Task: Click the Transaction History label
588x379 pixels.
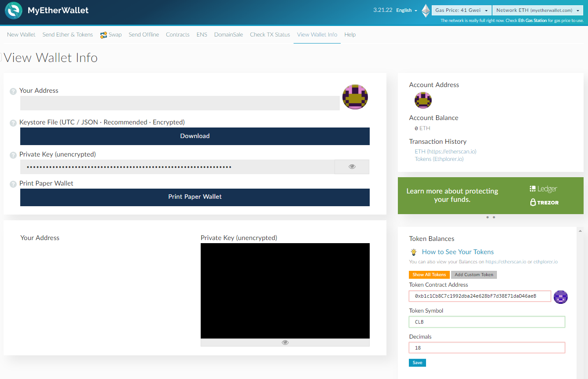Action: [x=437, y=142]
